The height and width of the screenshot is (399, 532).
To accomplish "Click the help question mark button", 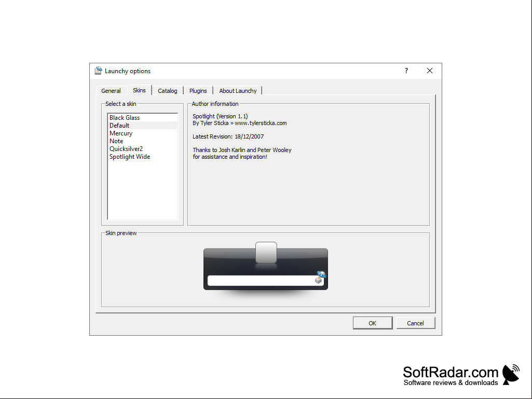I will 406,71.
